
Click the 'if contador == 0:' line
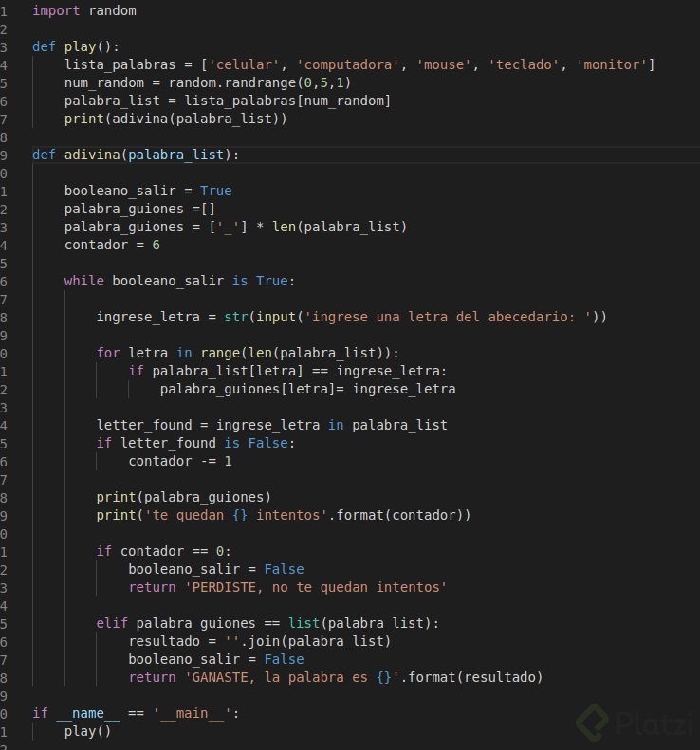(164, 551)
